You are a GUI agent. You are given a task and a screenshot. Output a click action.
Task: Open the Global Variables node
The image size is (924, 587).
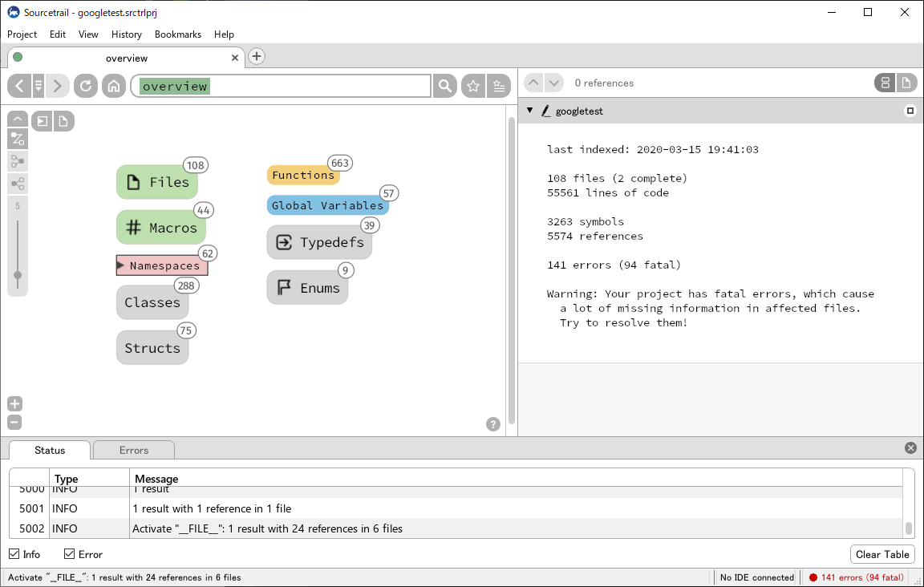tap(327, 205)
